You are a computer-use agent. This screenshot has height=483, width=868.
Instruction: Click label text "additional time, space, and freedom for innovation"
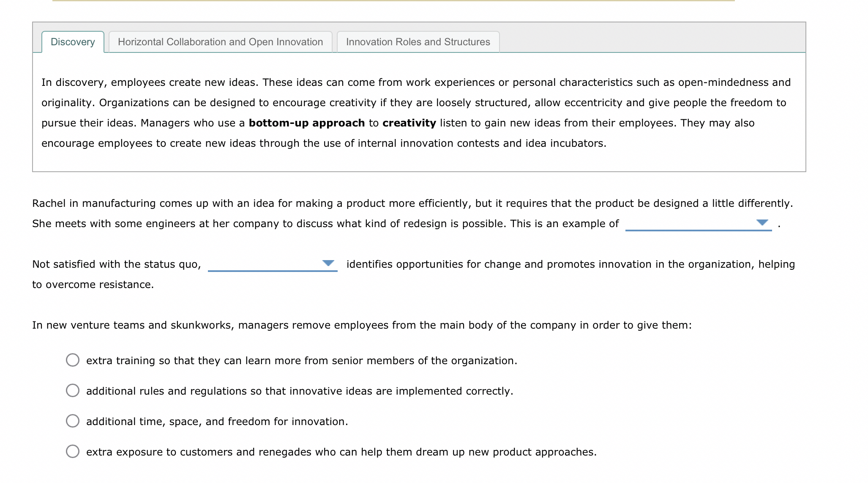tap(217, 422)
